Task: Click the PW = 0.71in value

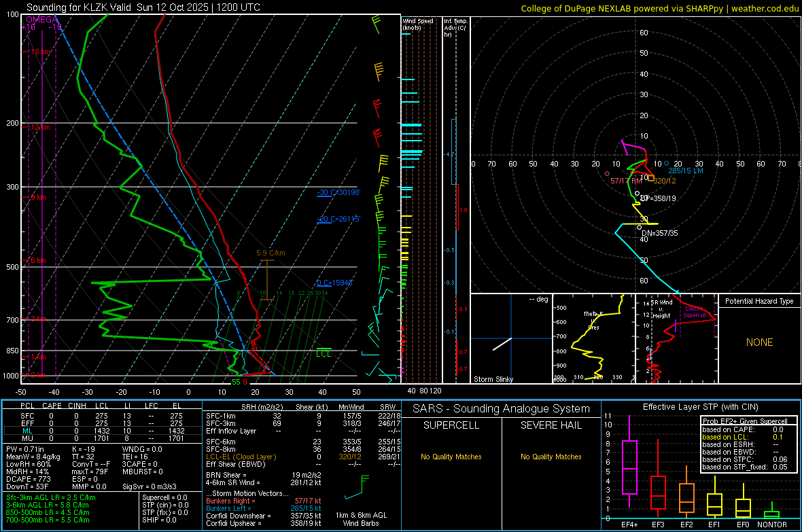Action: [25, 449]
